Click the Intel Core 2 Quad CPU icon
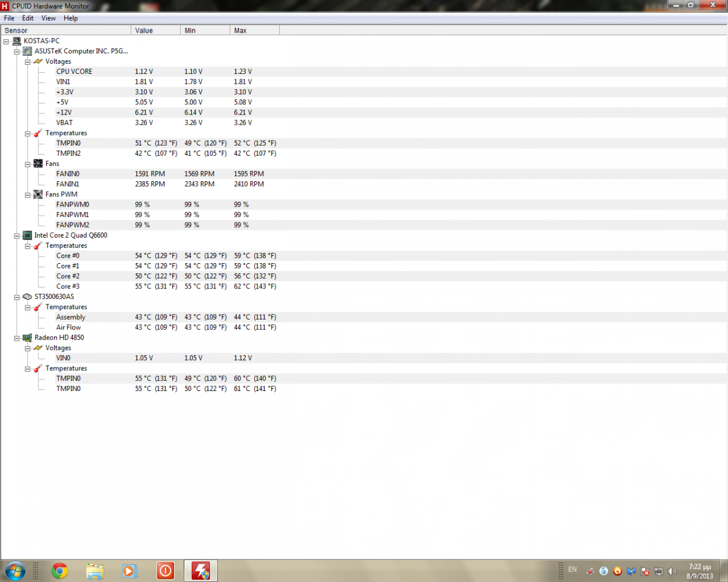 pyautogui.click(x=27, y=235)
